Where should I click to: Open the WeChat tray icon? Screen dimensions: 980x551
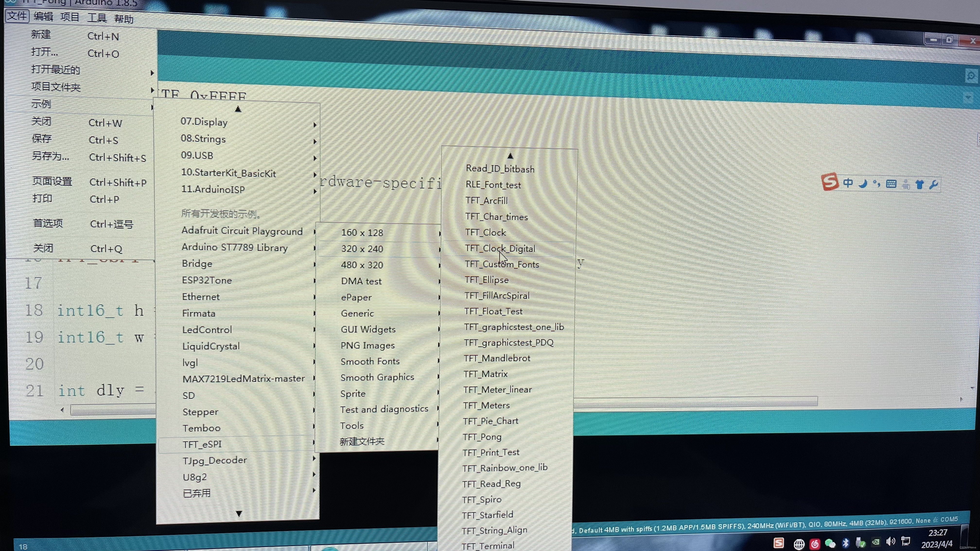[830, 544]
